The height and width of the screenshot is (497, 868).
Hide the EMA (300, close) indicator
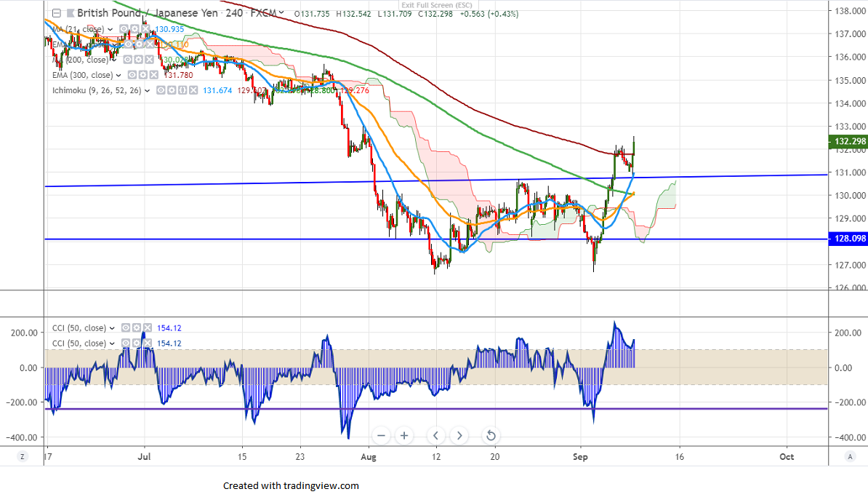(x=132, y=75)
